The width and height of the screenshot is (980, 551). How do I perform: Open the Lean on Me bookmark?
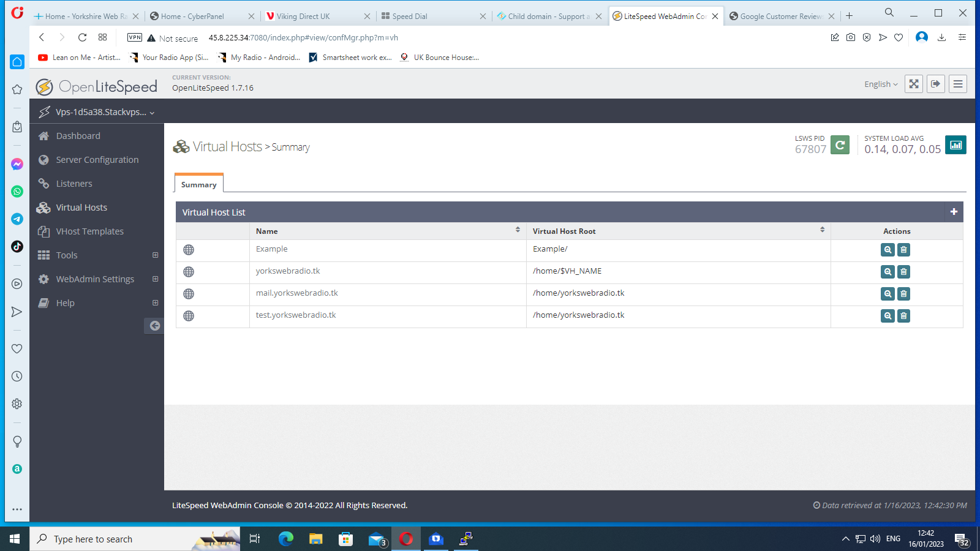[x=80, y=58]
